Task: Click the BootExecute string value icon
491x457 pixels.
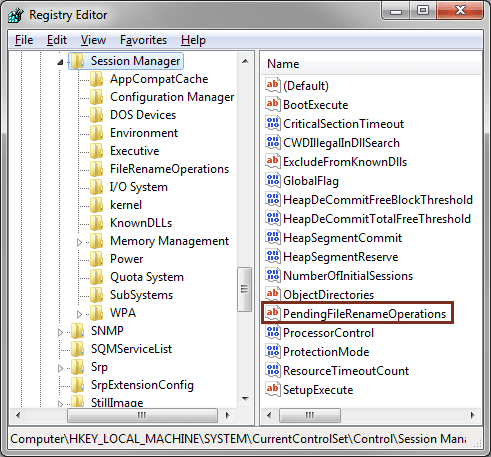Action: coord(272,104)
